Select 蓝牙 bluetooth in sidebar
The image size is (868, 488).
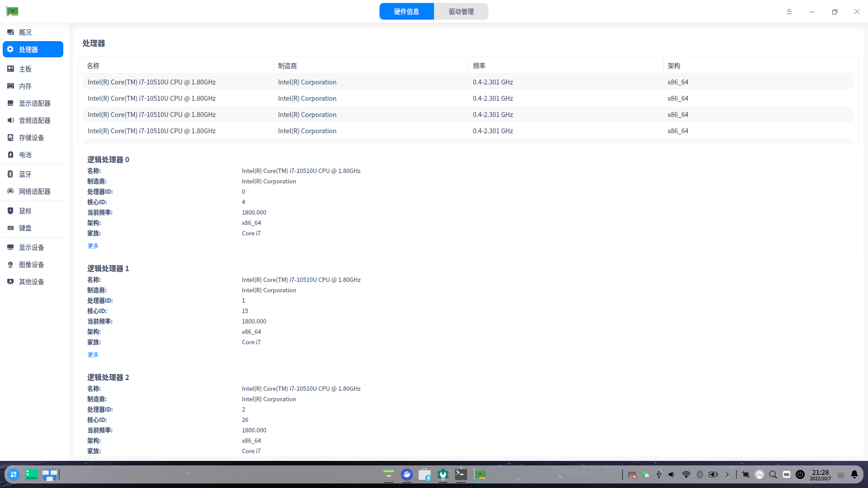coord(33,174)
